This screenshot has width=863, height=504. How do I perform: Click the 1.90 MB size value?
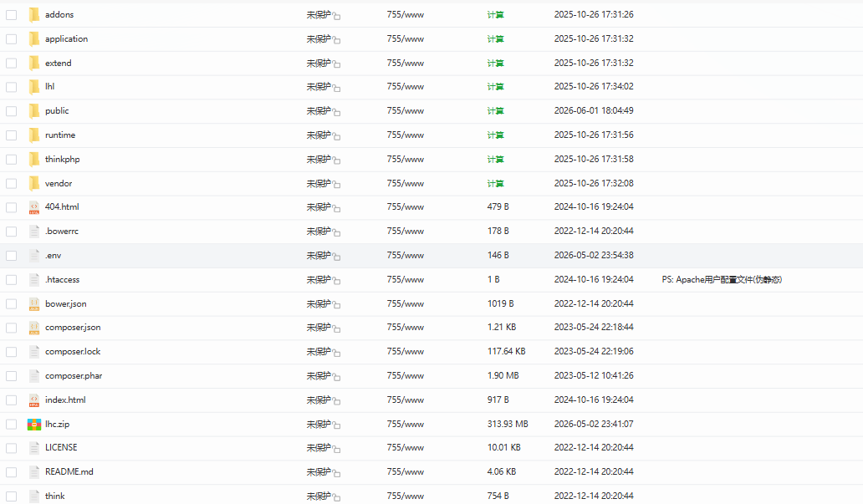point(503,376)
